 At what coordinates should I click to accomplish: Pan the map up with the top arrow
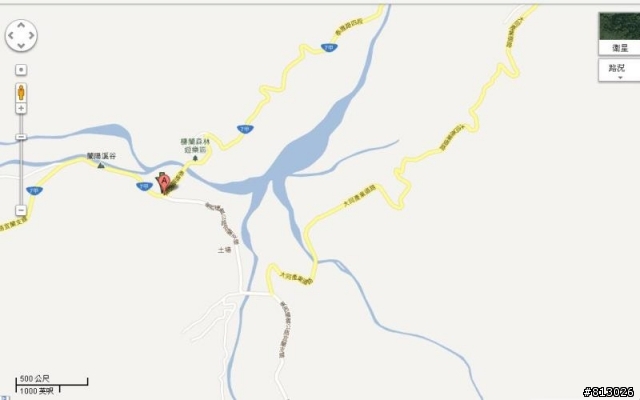tap(21, 25)
